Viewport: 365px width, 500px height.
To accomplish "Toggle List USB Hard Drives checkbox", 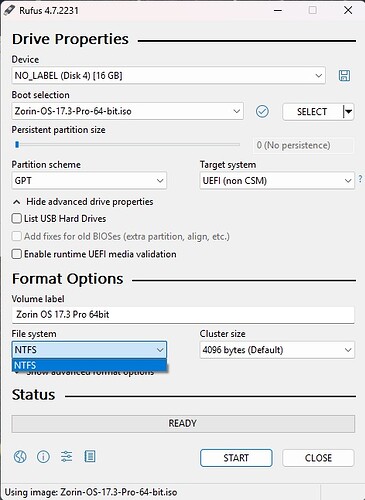I will point(16,219).
